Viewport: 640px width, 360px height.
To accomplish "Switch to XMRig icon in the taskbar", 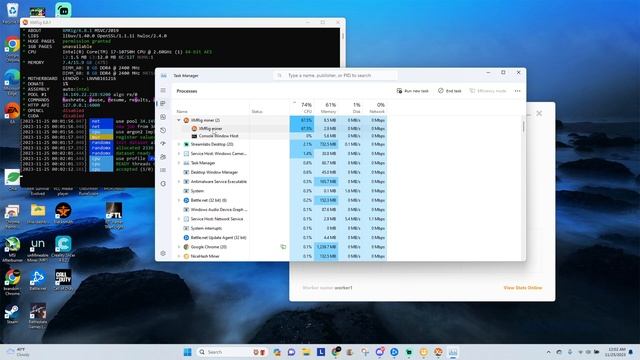I will 438,352.
